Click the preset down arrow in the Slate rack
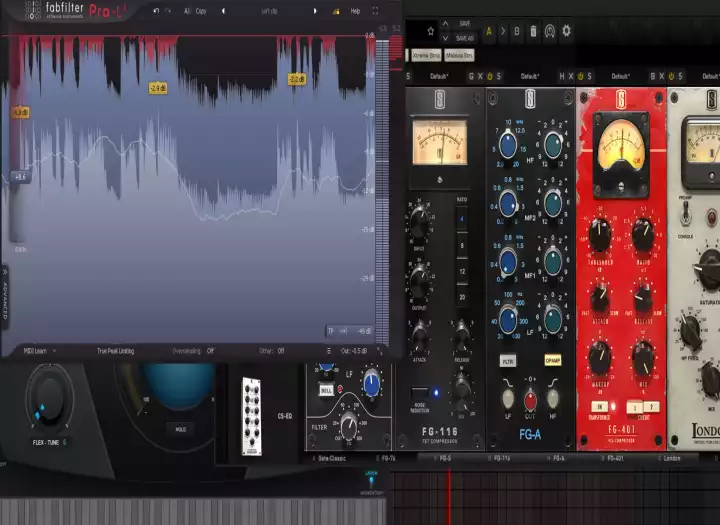 [x=445, y=38]
